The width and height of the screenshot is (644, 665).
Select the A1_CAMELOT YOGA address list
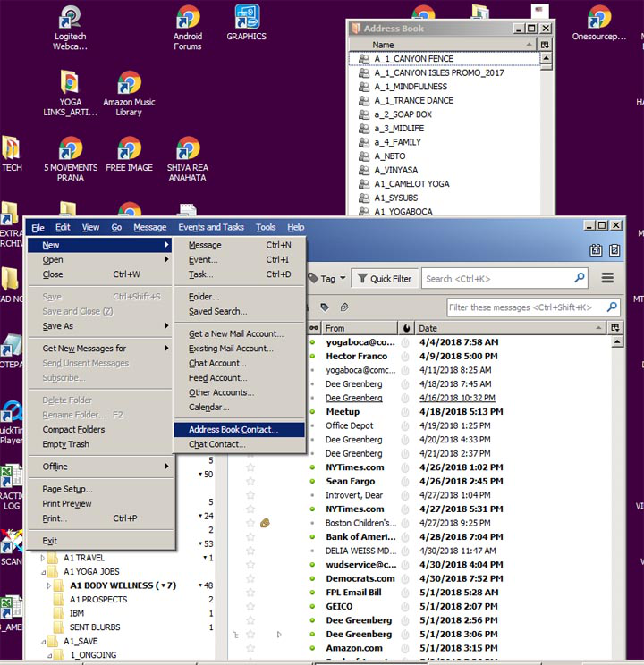(411, 183)
